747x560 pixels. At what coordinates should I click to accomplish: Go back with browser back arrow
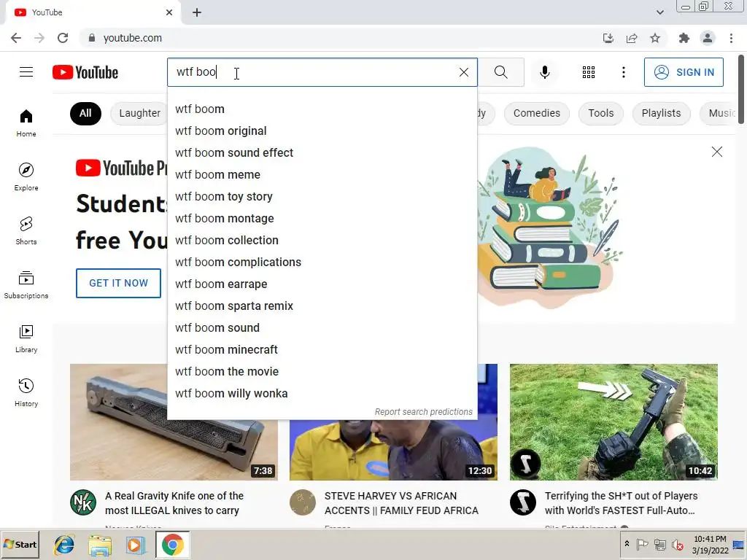[x=16, y=38]
